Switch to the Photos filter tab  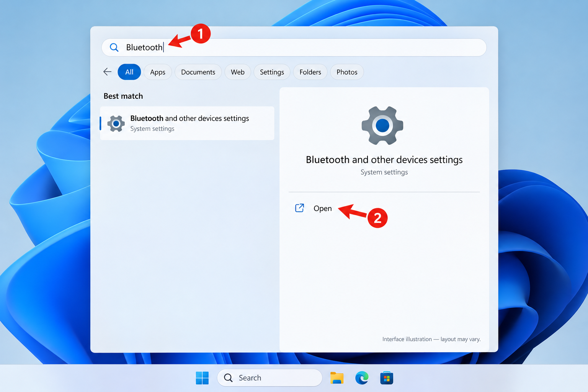click(347, 72)
